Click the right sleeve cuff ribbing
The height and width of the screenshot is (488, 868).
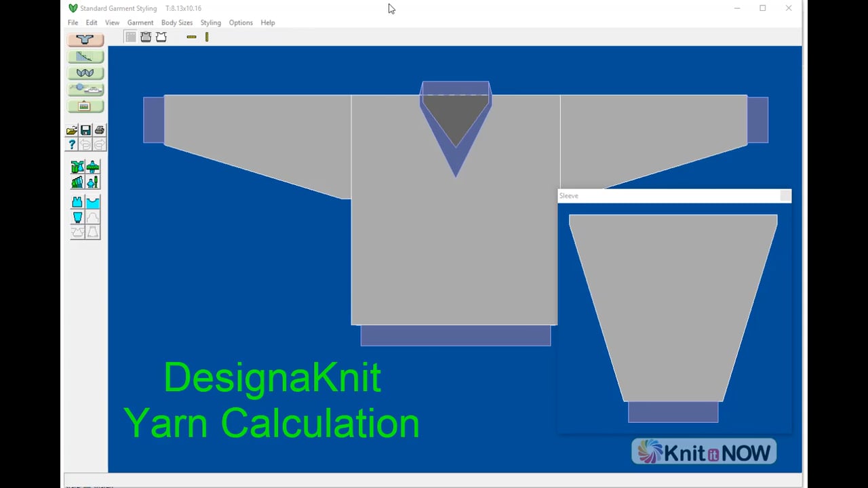tap(757, 120)
